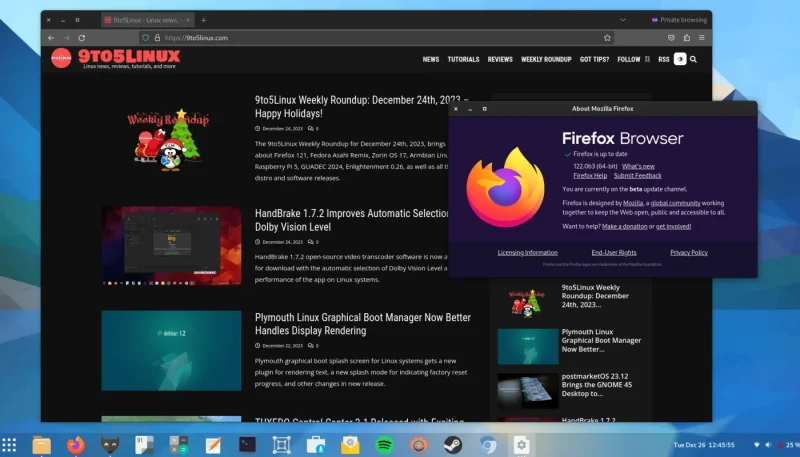Open Steam from the taskbar
The height and width of the screenshot is (457, 800).
(x=453, y=444)
